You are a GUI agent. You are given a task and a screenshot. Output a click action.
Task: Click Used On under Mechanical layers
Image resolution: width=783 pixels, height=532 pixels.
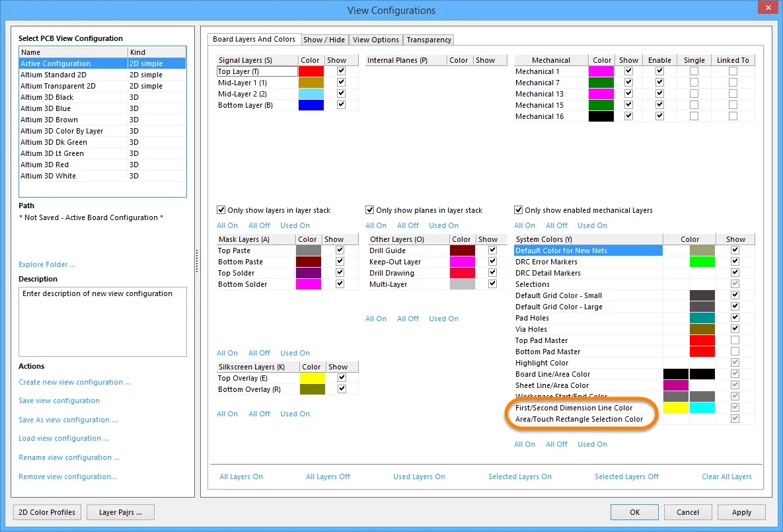[x=592, y=225]
